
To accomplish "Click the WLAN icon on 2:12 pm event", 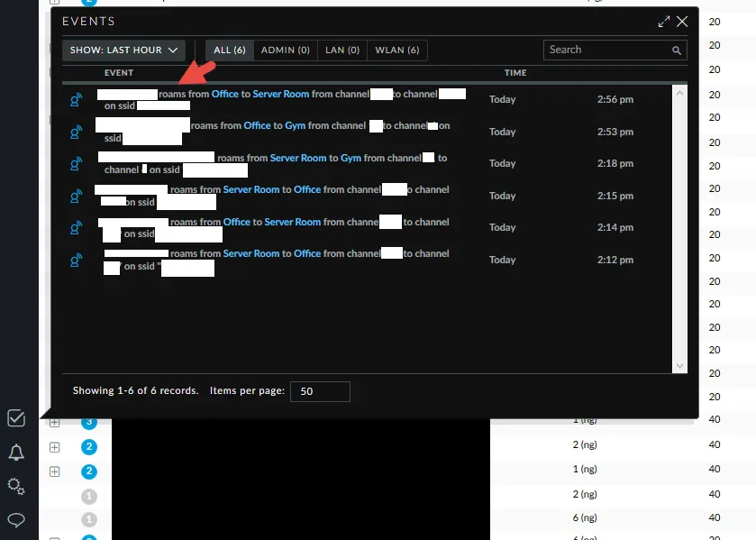I will click(x=77, y=261).
